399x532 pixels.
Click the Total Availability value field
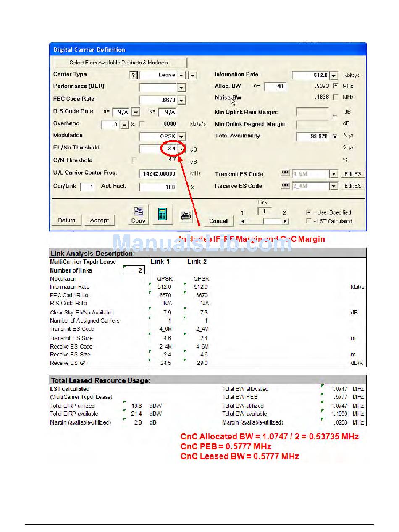pos(313,136)
